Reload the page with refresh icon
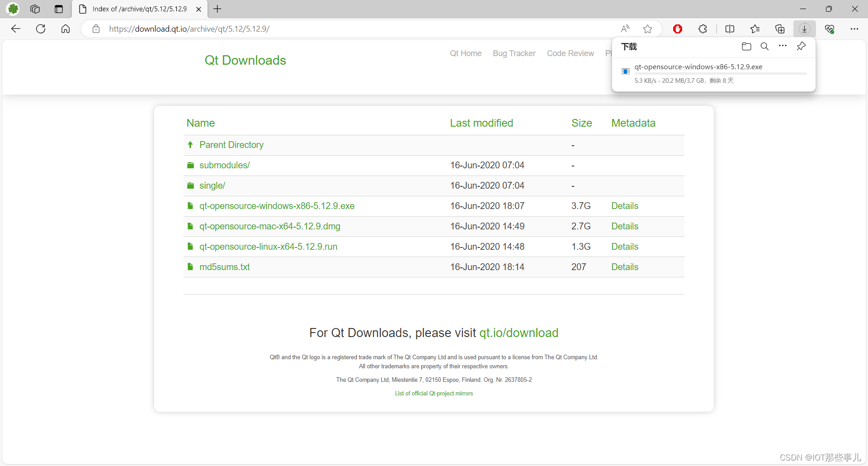This screenshot has width=868, height=466. pyautogui.click(x=41, y=29)
